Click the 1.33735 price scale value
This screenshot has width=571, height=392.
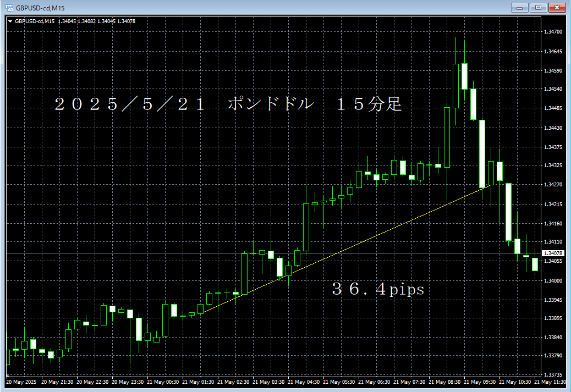point(553,375)
